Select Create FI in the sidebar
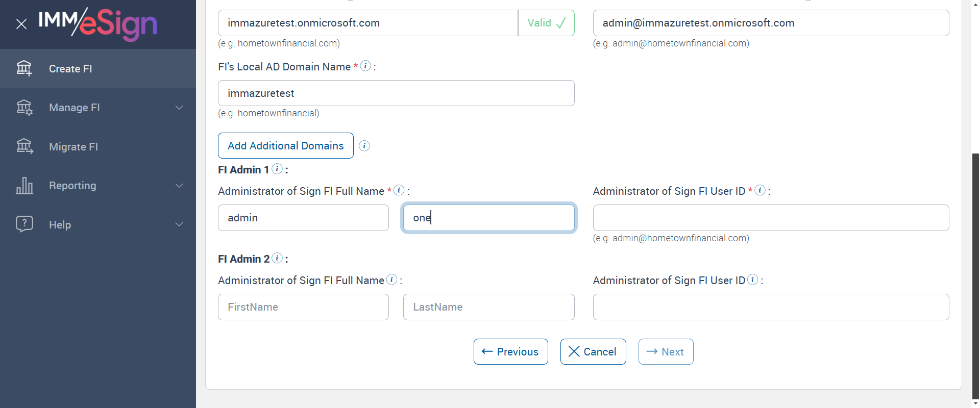980x408 pixels. point(70,69)
